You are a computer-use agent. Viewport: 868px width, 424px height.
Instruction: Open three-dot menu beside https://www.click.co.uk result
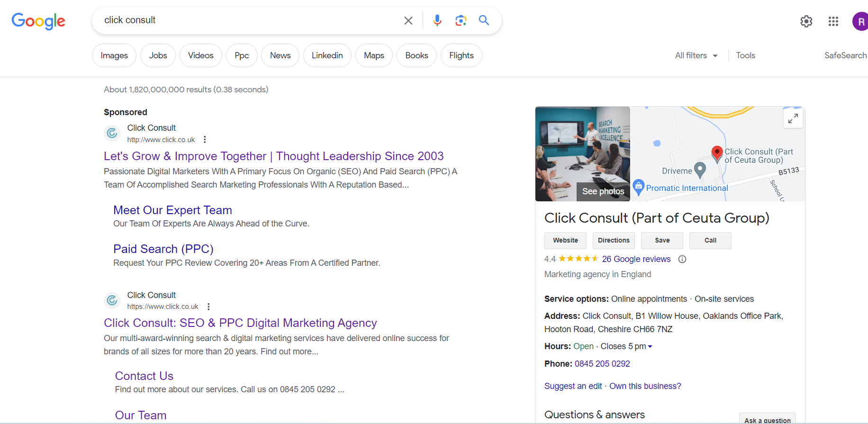pos(208,307)
